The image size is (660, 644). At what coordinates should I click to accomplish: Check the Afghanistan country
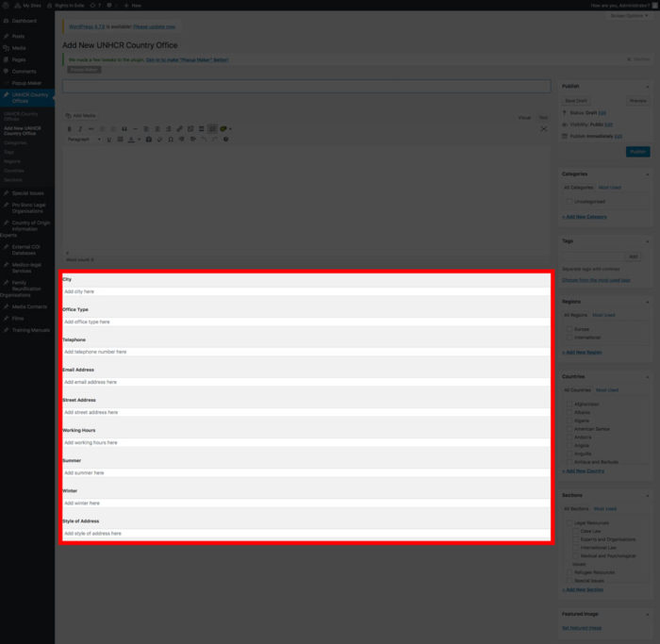click(x=569, y=405)
